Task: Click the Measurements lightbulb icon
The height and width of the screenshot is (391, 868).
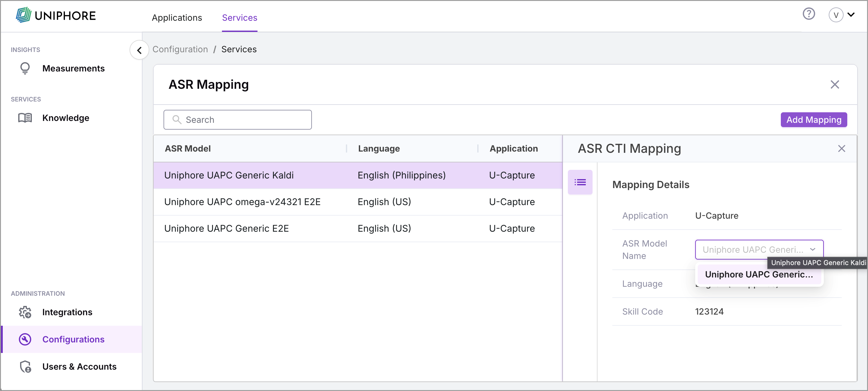Action: click(x=25, y=68)
